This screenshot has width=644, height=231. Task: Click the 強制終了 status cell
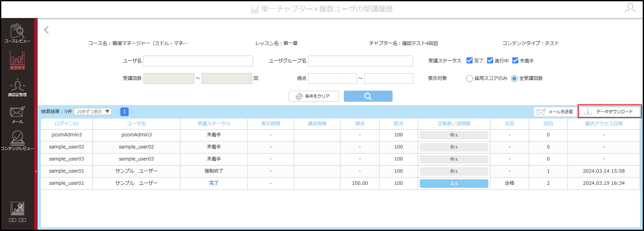[214, 171]
